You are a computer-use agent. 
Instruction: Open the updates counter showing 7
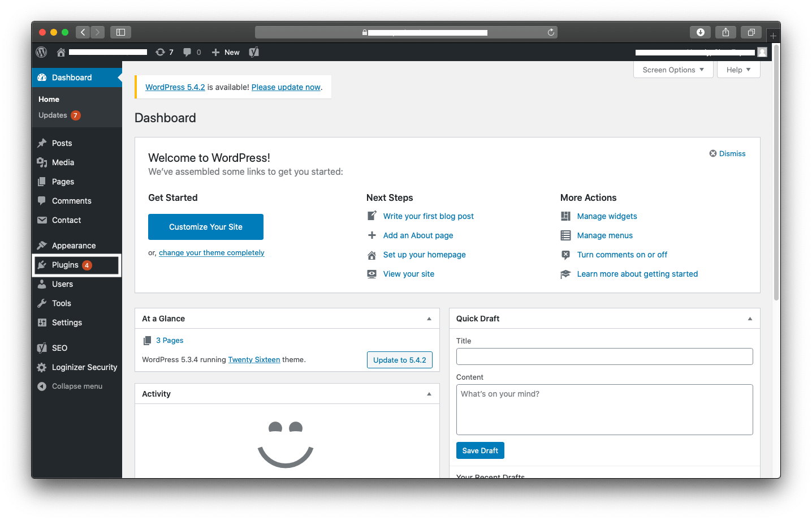pos(164,52)
